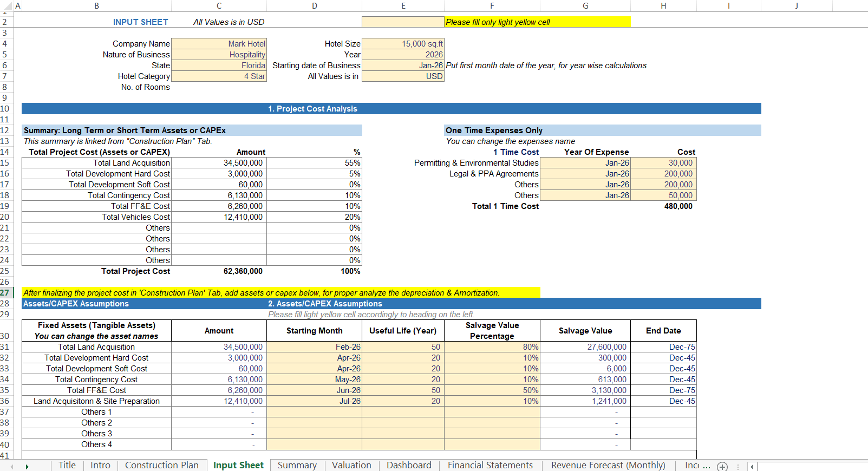The width and height of the screenshot is (868, 471).
Task: Click Starting date of Business 'Jan-26' cell
Action: [403, 66]
